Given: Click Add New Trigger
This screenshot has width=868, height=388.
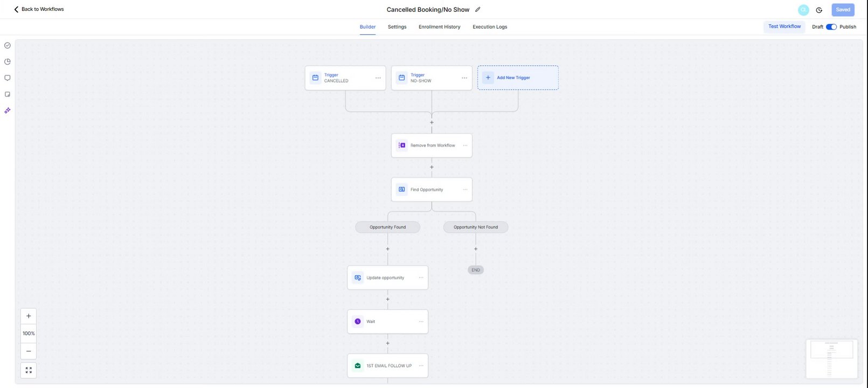Looking at the screenshot, I should 518,78.
